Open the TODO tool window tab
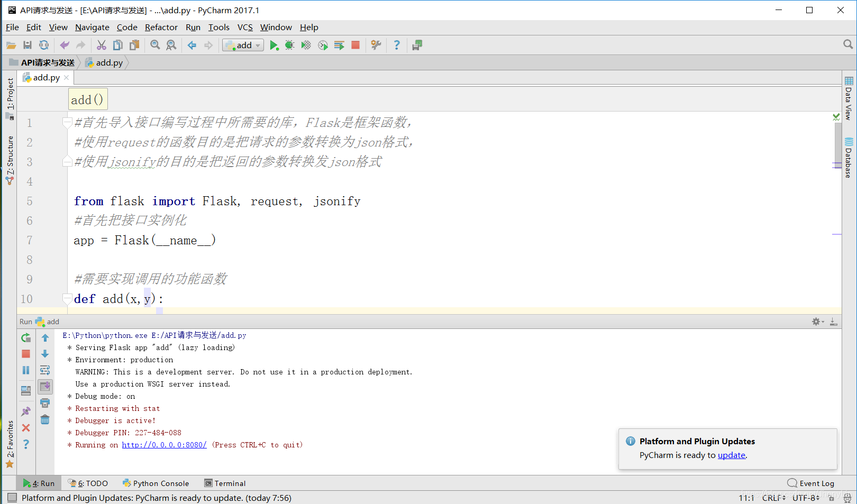This screenshot has height=504, width=857. pyautogui.click(x=88, y=483)
